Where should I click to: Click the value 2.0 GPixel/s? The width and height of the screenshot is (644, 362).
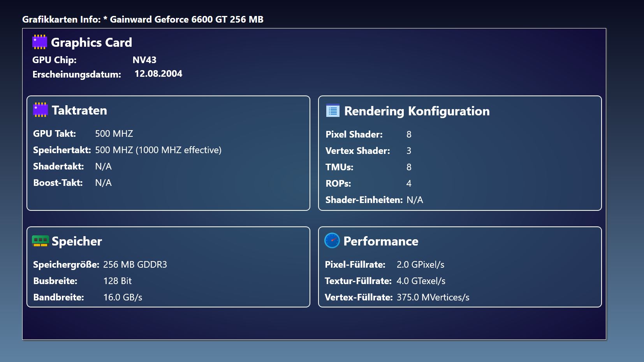click(x=421, y=265)
